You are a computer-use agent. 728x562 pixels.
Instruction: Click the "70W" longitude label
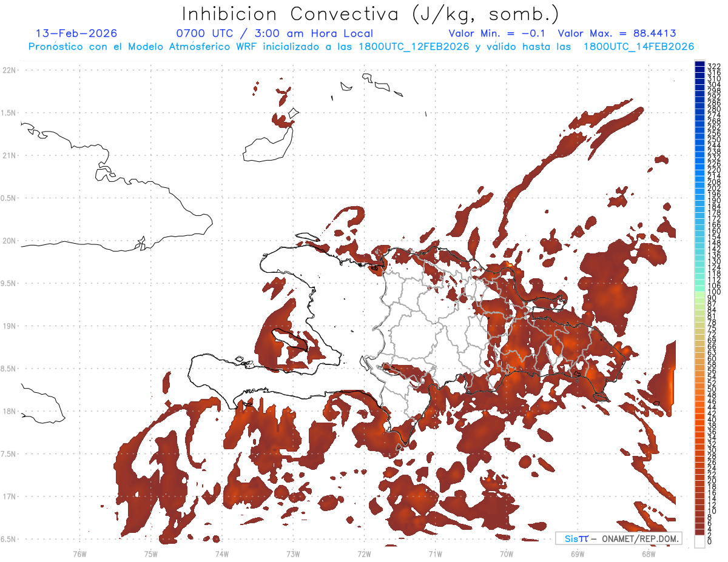click(x=506, y=553)
